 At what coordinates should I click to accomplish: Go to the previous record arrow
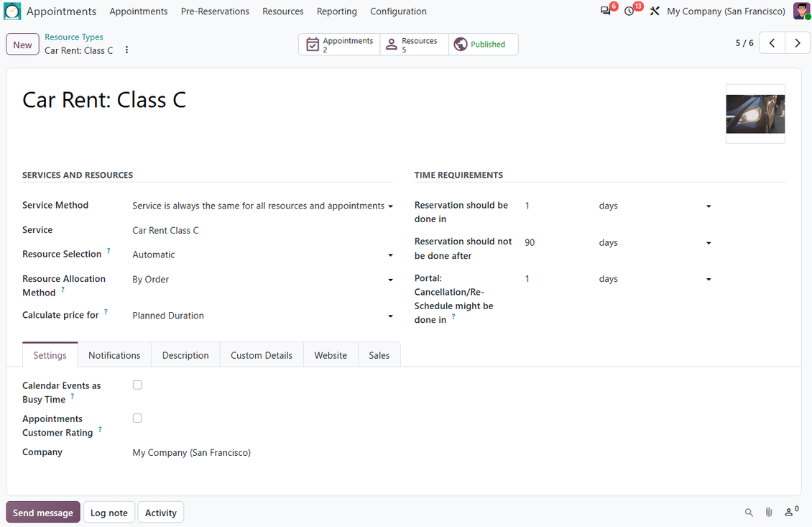772,43
